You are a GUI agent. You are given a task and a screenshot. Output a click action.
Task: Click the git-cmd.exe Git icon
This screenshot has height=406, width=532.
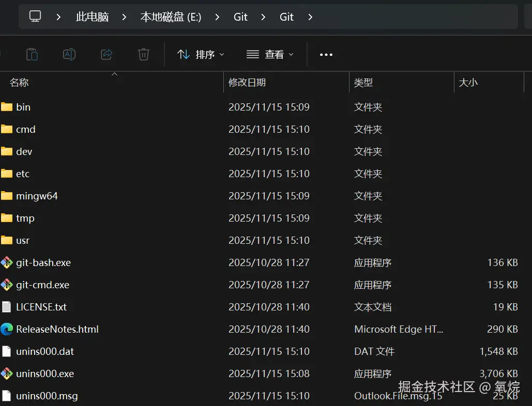[x=6, y=285]
